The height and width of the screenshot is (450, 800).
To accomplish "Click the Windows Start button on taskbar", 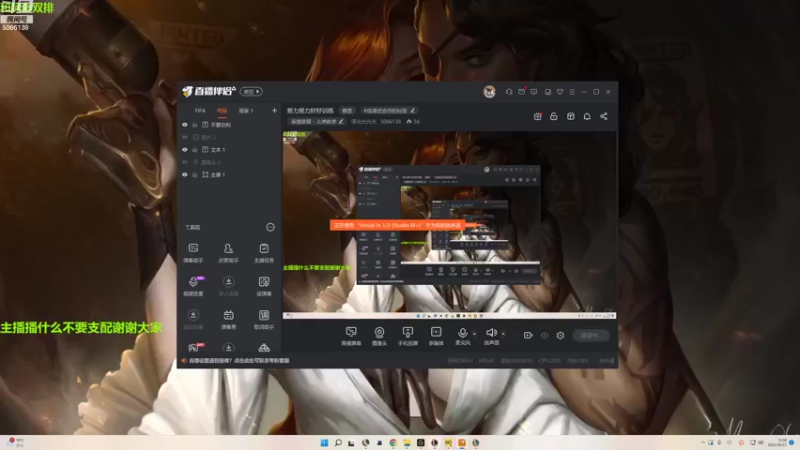I will [324, 443].
